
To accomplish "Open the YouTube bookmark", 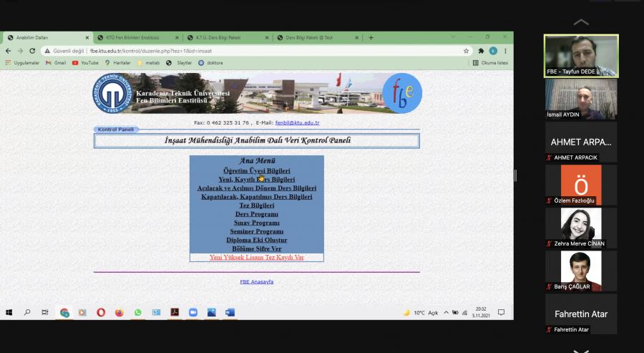I will (85, 63).
